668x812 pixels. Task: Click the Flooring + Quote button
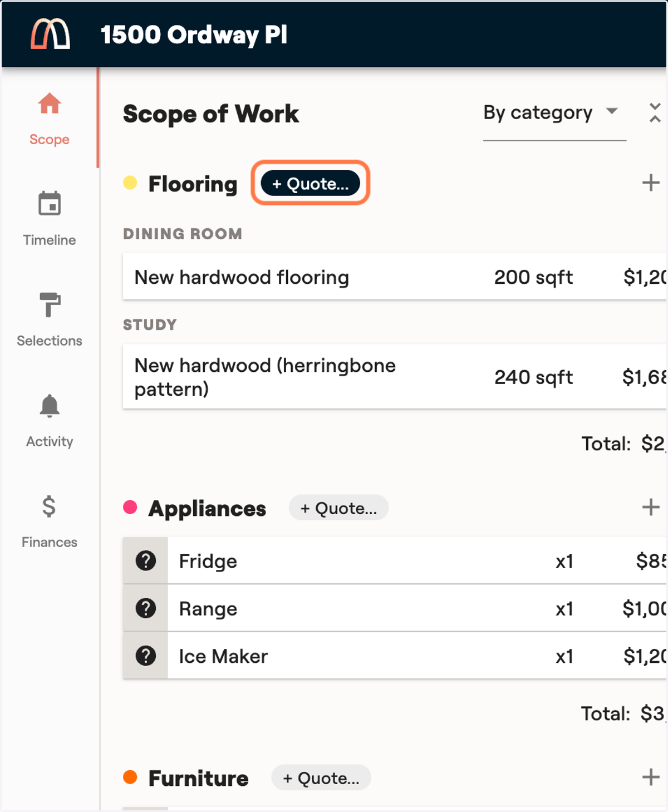point(310,183)
